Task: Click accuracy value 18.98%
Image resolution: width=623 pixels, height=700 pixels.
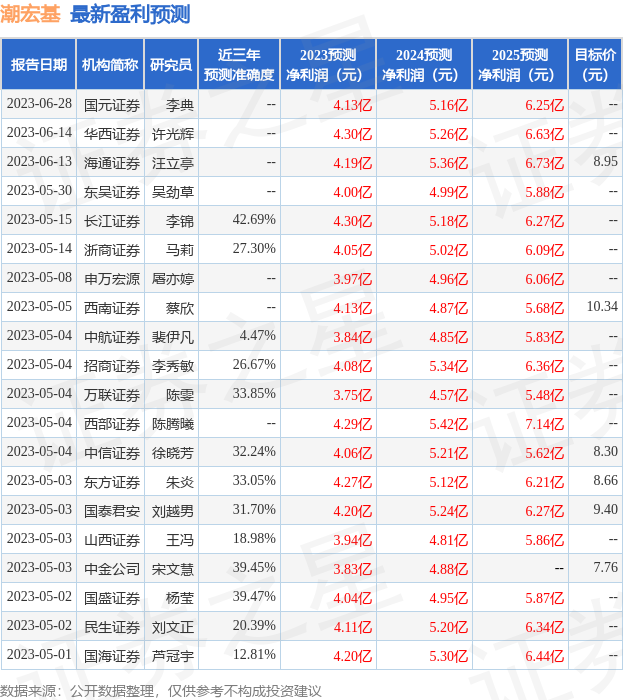Action: tap(254, 539)
